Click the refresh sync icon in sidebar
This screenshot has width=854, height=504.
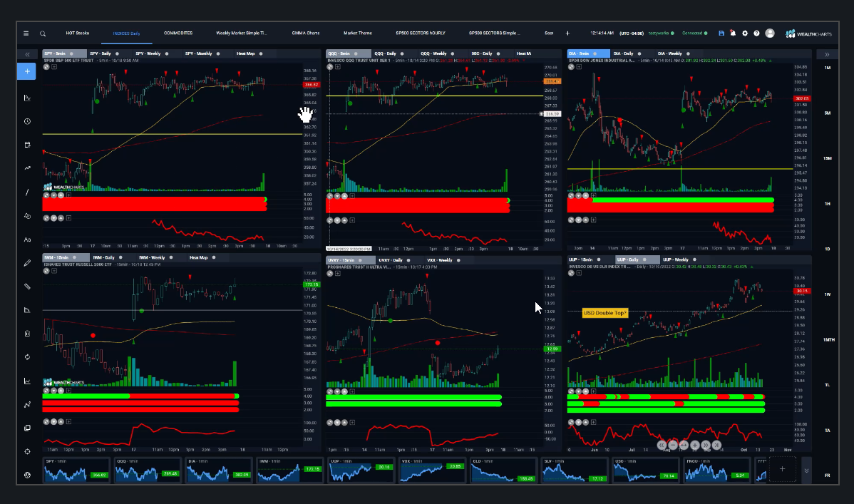point(27,357)
